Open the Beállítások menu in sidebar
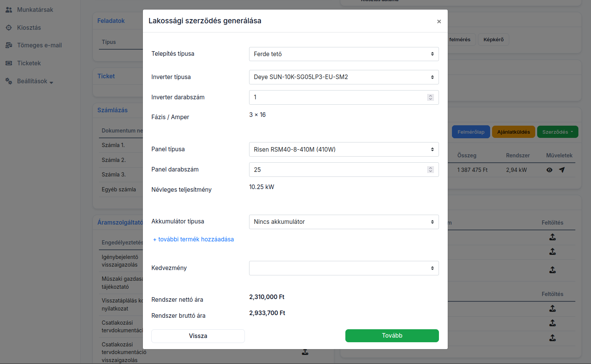The image size is (591, 364). click(32, 81)
